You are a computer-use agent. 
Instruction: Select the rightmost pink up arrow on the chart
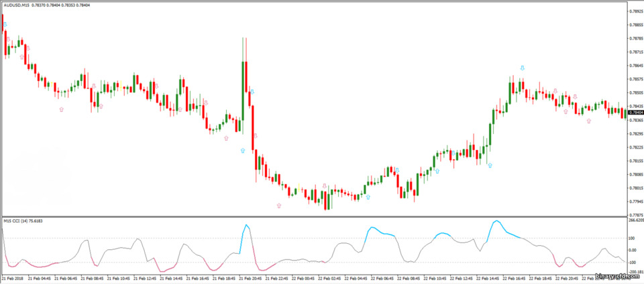[x=589, y=121]
